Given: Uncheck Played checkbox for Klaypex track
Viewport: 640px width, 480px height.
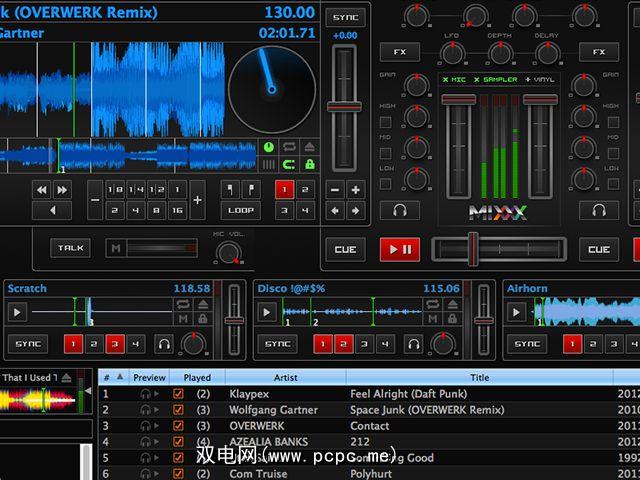Looking at the screenshot, I should tap(179, 394).
